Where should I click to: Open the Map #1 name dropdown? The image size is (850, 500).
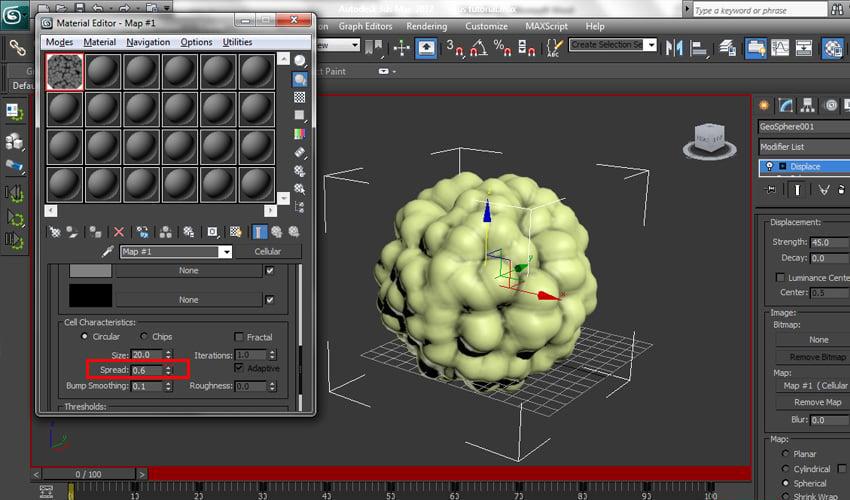point(226,252)
